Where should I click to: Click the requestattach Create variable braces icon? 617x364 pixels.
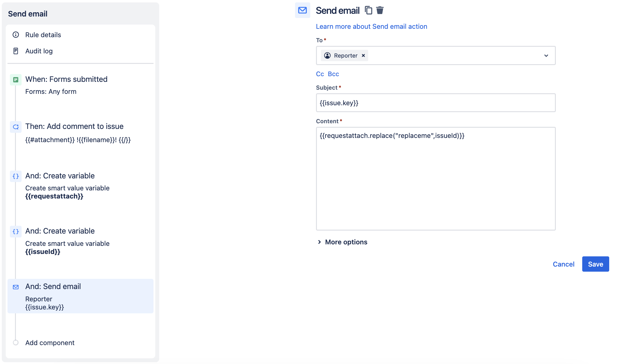pos(16,176)
